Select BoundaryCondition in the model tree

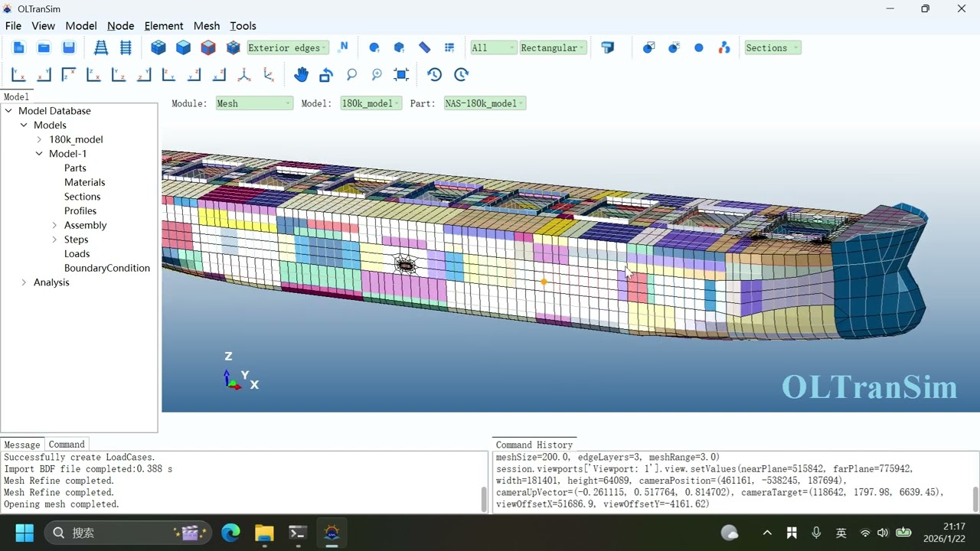(x=107, y=268)
